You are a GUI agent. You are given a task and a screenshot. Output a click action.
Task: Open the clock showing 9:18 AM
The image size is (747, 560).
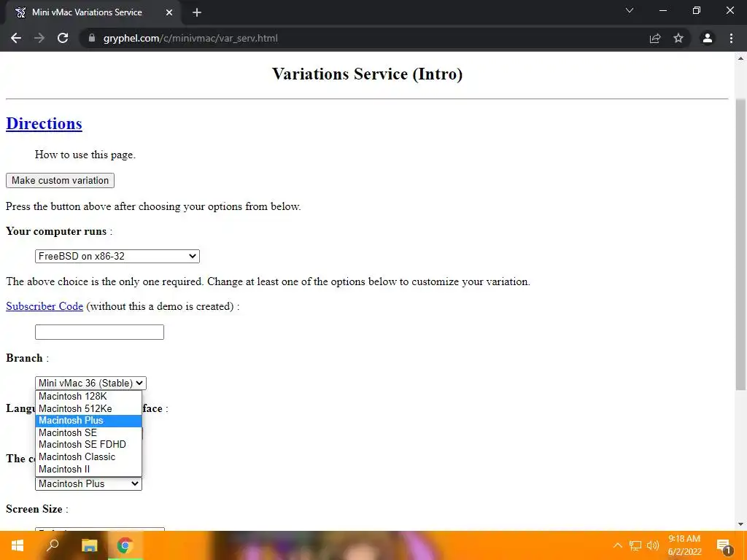[684, 545]
